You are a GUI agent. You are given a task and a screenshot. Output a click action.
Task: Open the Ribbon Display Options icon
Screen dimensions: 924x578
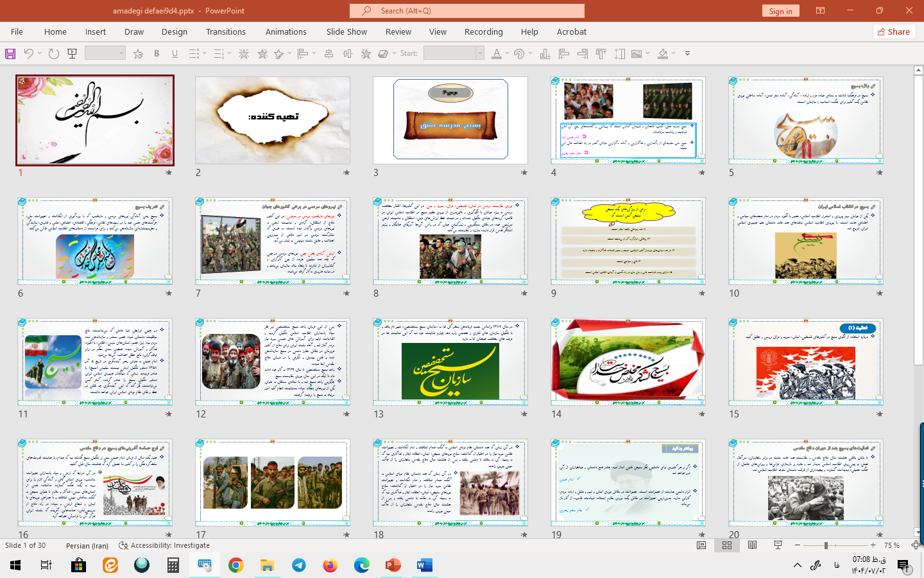(820, 11)
